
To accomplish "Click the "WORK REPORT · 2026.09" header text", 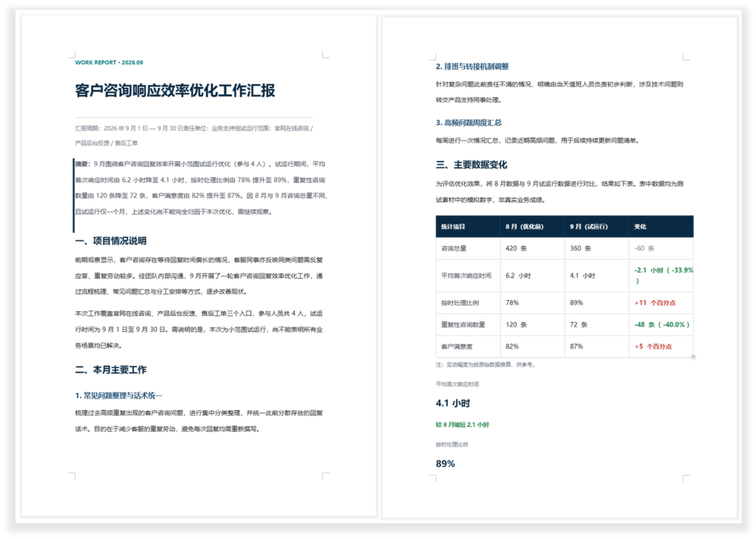I will (x=109, y=63).
